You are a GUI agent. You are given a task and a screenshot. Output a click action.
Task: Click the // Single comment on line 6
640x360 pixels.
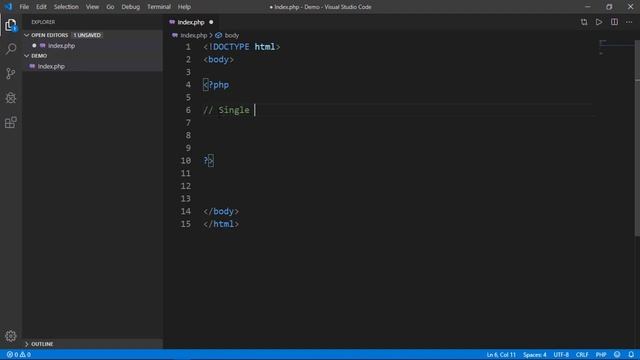(227, 110)
